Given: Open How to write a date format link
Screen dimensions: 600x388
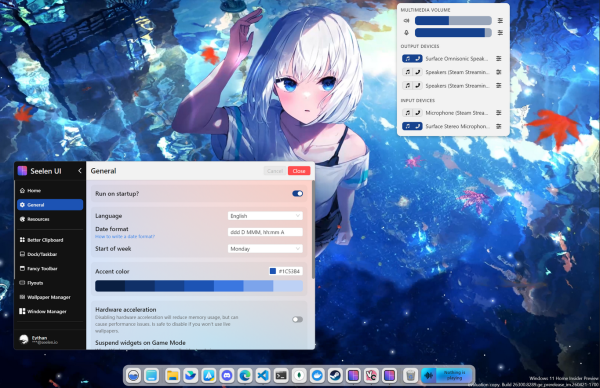Looking at the screenshot, I should pos(125,237).
